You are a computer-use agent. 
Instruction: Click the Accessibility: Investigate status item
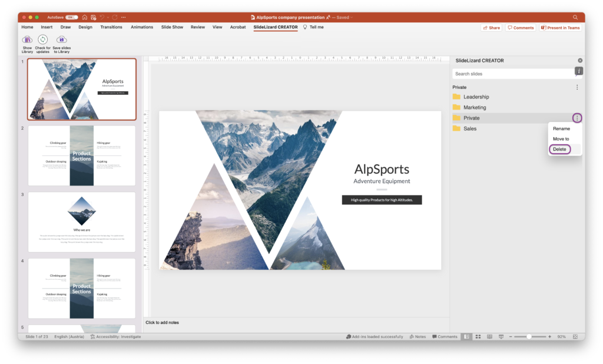pyautogui.click(x=116, y=337)
